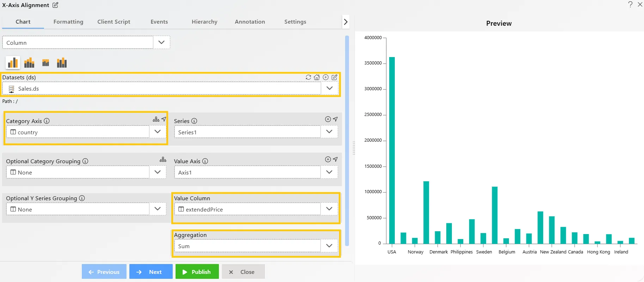The height and width of the screenshot is (282, 644).
Task: Expand the Sum Aggregation dropdown
Action: pyautogui.click(x=329, y=246)
